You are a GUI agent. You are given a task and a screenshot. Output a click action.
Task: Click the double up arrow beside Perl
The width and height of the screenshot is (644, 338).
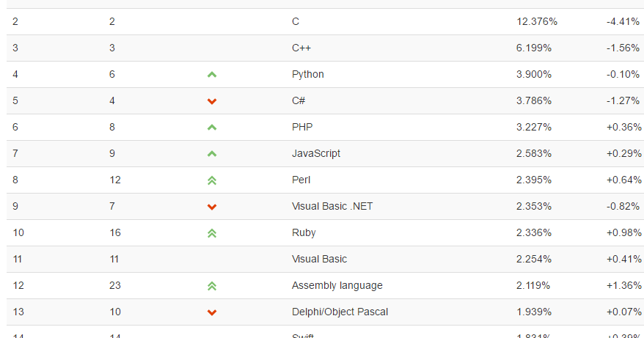click(212, 180)
